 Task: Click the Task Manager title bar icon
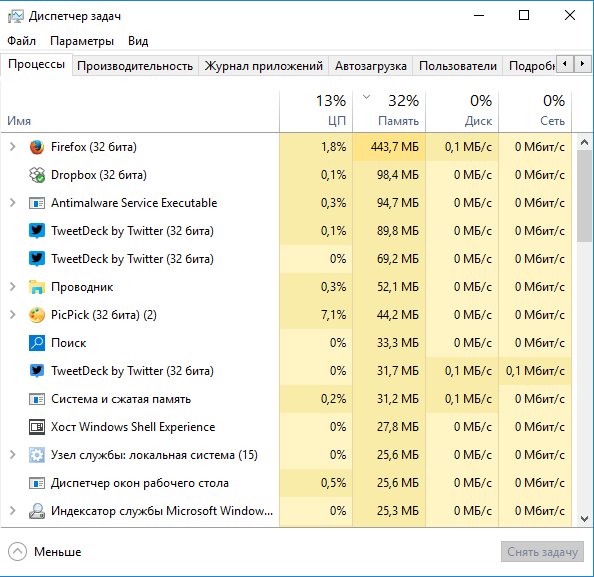[16, 16]
